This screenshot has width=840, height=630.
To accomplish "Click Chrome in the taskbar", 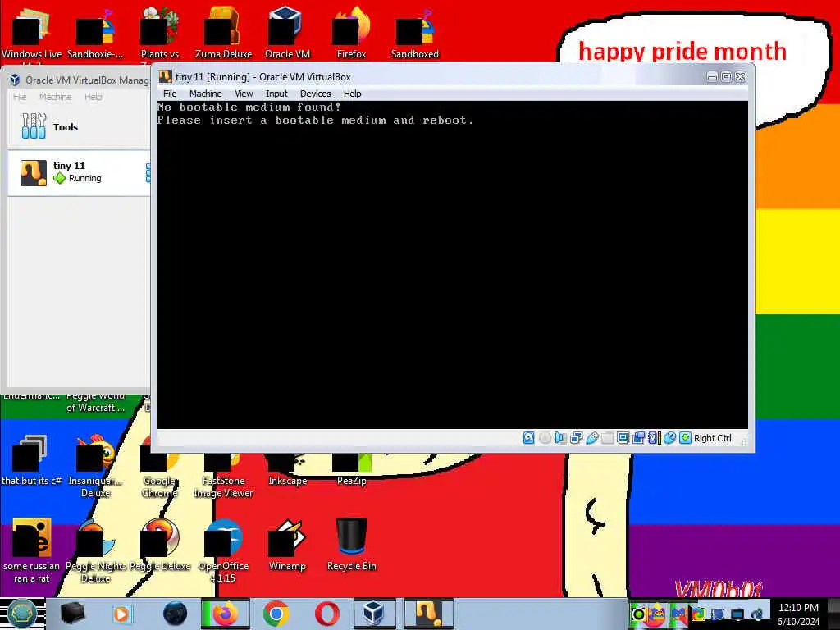I will (x=276, y=614).
